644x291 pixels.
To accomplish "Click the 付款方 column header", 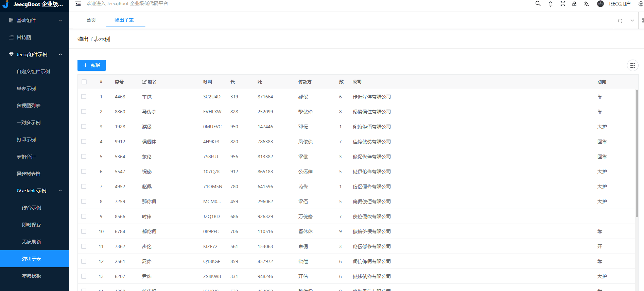I will point(305,82).
